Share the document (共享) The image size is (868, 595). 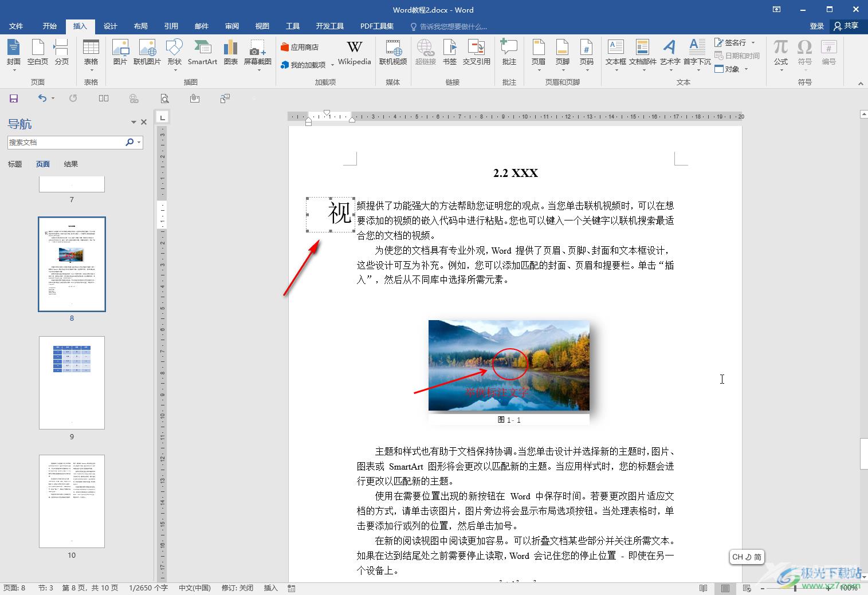846,26
